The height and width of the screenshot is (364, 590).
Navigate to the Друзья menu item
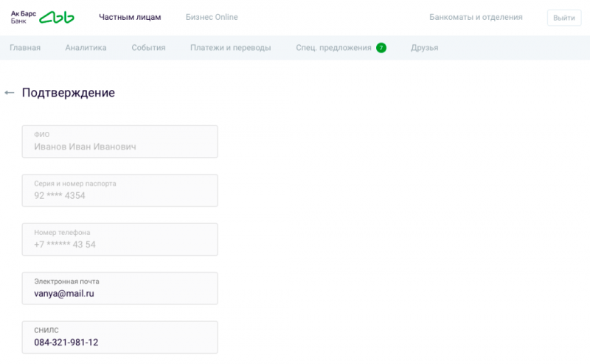pyautogui.click(x=424, y=48)
